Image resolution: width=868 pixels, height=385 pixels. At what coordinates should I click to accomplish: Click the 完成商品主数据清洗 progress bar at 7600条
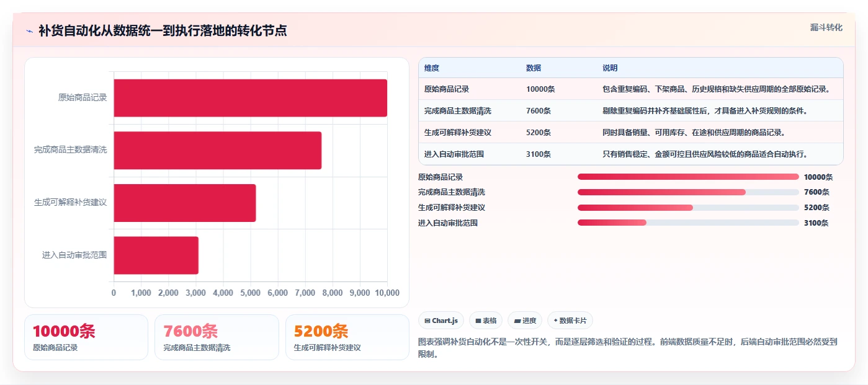pos(688,192)
